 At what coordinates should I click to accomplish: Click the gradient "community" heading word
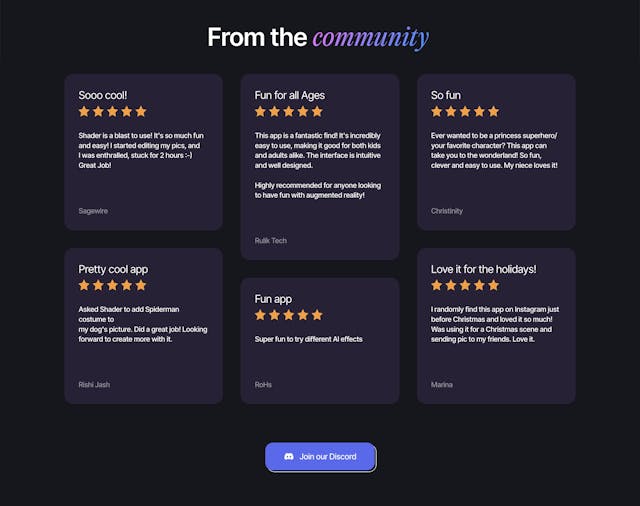pos(370,38)
